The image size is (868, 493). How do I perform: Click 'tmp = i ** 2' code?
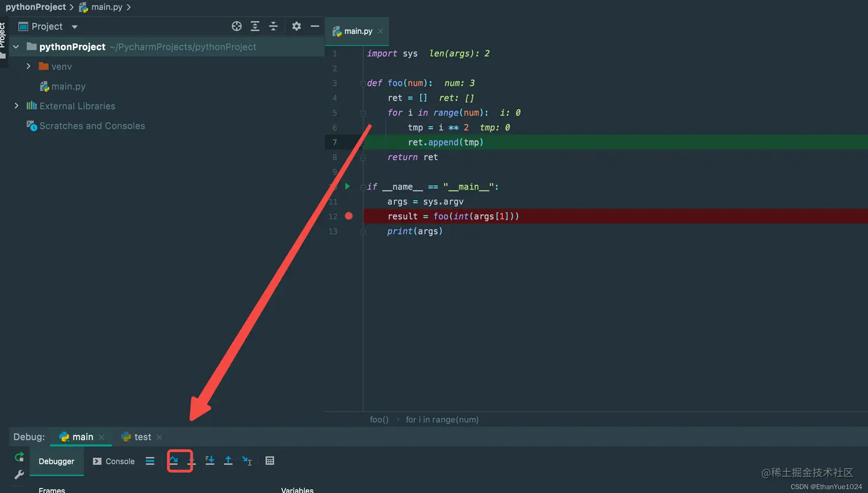(x=438, y=128)
